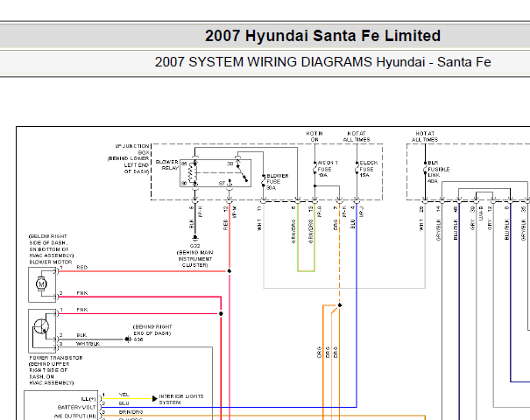Click "HOT AT ALL TIMES" above the clock fuse
The height and width of the screenshot is (420, 530).
pyautogui.click(x=357, y=136)
